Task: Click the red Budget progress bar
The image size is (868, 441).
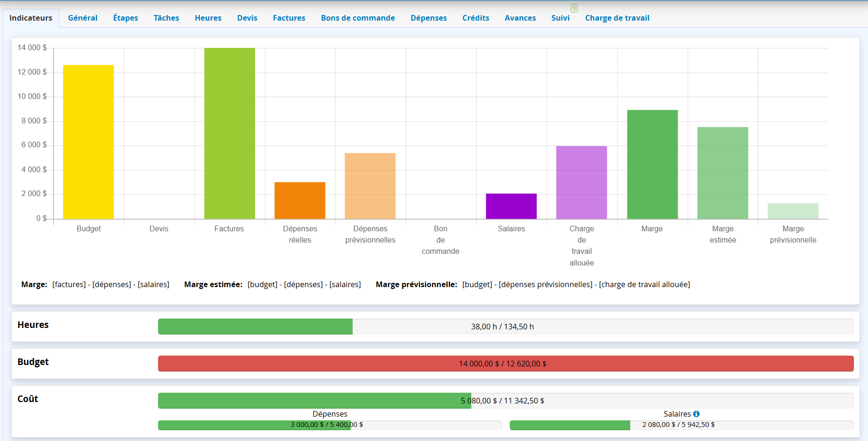Action: (x=506, y=364)
